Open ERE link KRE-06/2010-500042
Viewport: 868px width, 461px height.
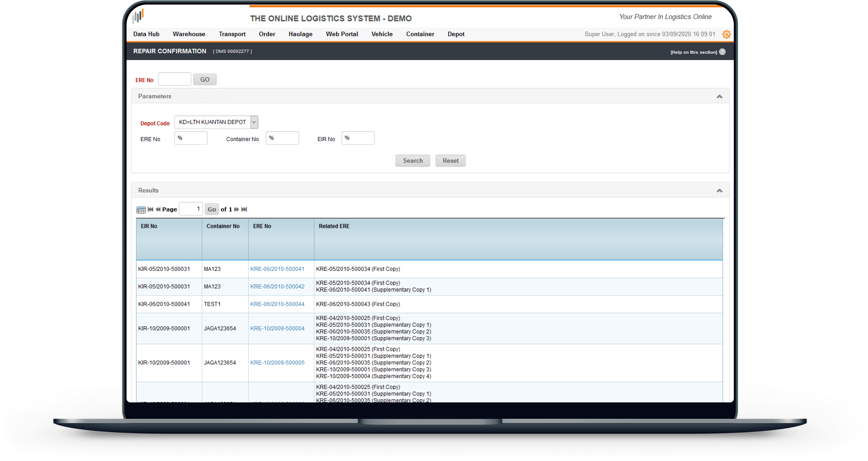277,287
